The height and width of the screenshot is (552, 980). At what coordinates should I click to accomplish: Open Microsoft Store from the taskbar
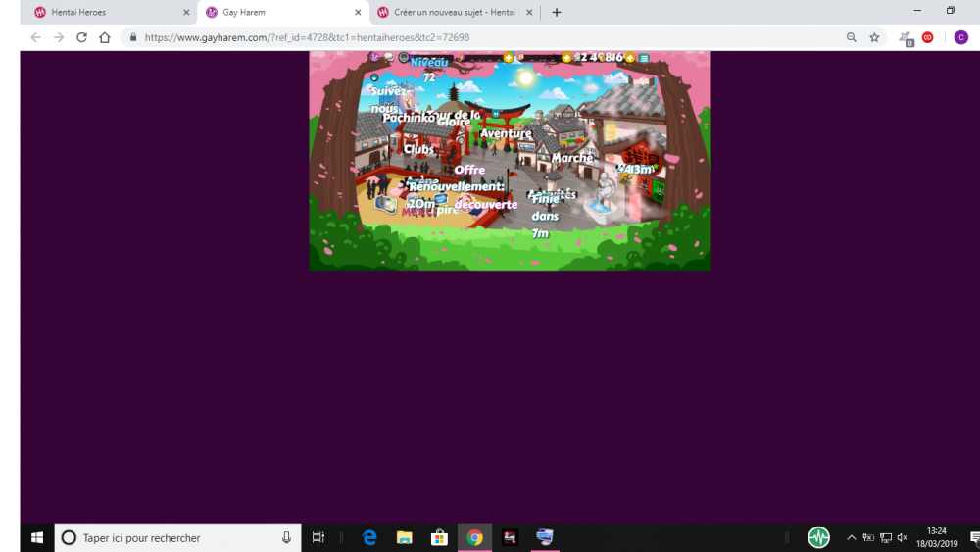click(x=439, y=537)
